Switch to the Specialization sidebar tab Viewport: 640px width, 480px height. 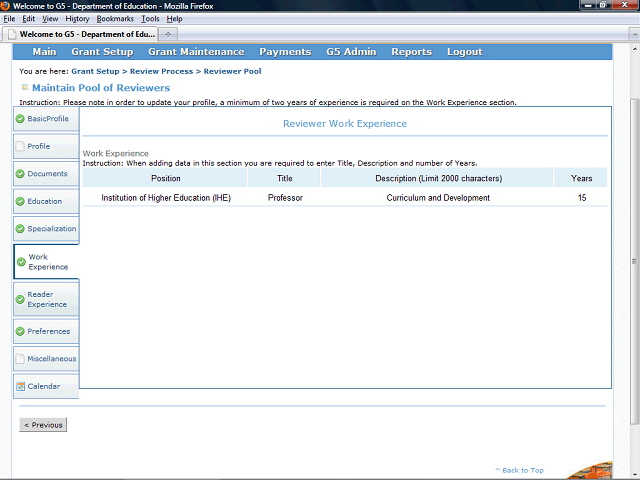51,229
